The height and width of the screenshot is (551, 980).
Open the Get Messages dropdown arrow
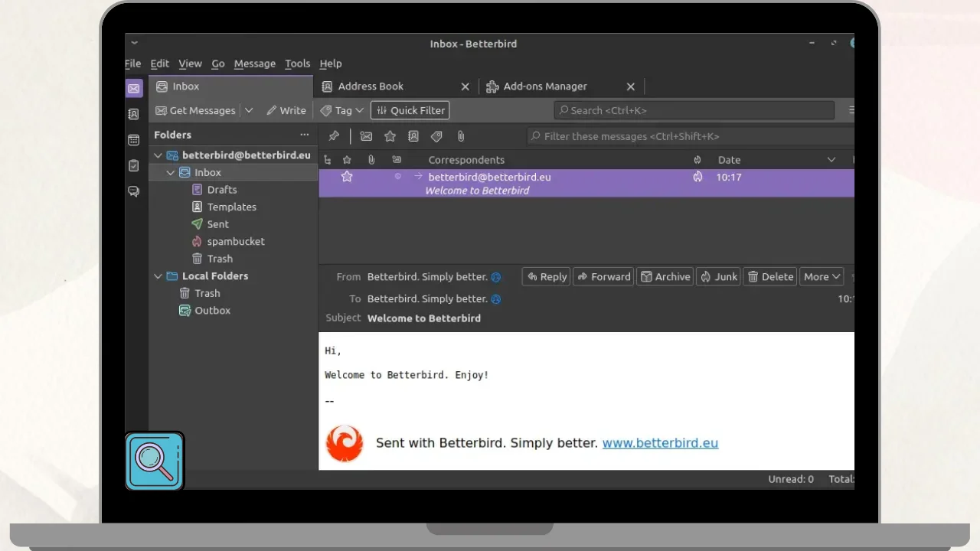(x=249, y=110)
